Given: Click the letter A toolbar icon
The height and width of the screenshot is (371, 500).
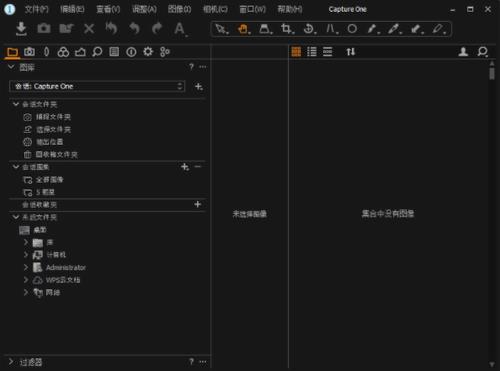Looking at the screenshot, I should pyautogui.click(x=180, y=29).
